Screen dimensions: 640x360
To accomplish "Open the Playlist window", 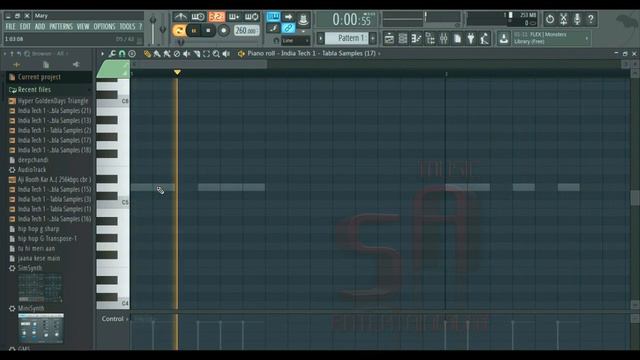I will (389, 39).
